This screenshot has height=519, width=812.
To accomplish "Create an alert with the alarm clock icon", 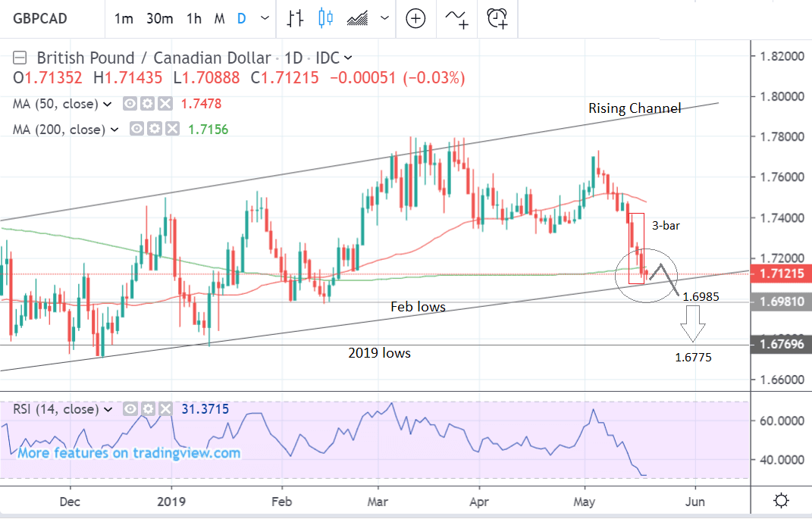I will [498, 18].
